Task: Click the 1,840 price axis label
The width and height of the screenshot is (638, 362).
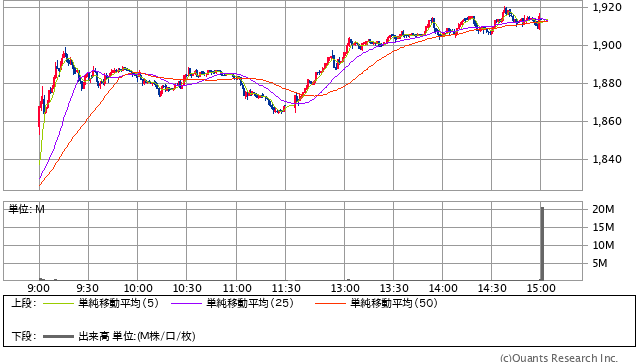Action: pos(607,159)
